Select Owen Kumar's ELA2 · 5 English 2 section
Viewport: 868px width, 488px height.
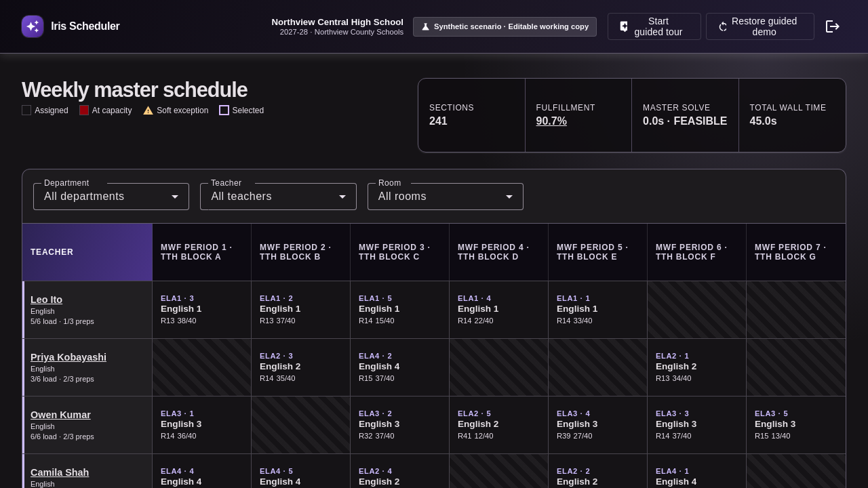(499, 425)
